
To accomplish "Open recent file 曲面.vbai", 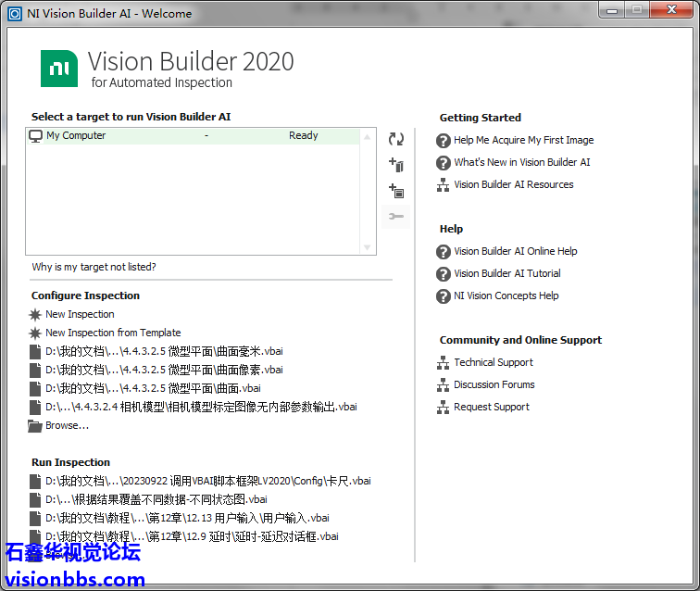I will click(x=153, y=388).
